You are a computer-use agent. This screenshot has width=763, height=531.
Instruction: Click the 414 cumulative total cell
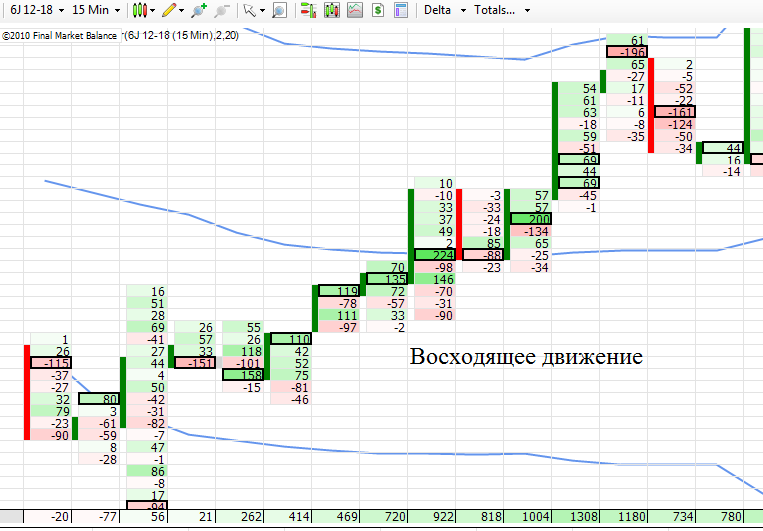(288, 516)
